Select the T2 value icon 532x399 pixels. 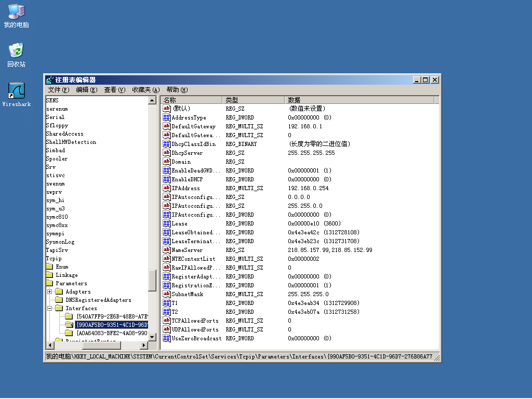(x=167, y=312)
